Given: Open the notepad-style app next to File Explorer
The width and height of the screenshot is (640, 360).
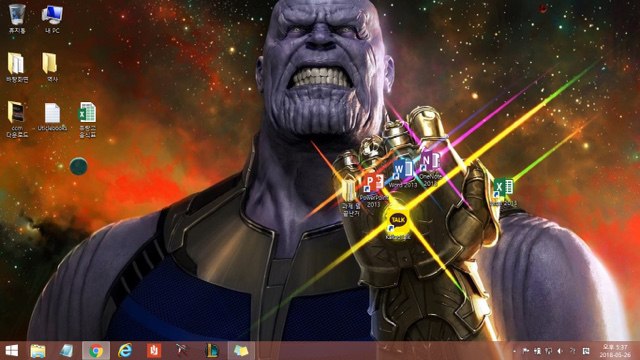Looking at the screenshot, I should (x=67, y=351).
